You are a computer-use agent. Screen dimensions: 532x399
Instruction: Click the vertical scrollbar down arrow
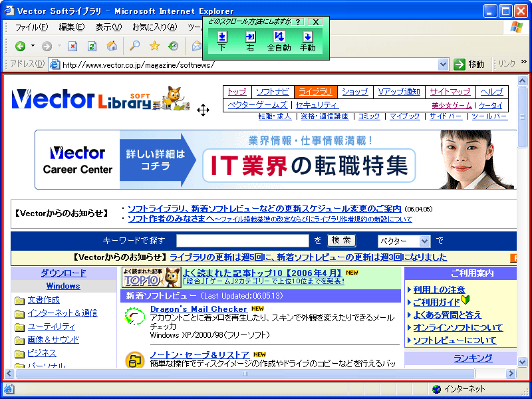point(523,362)
